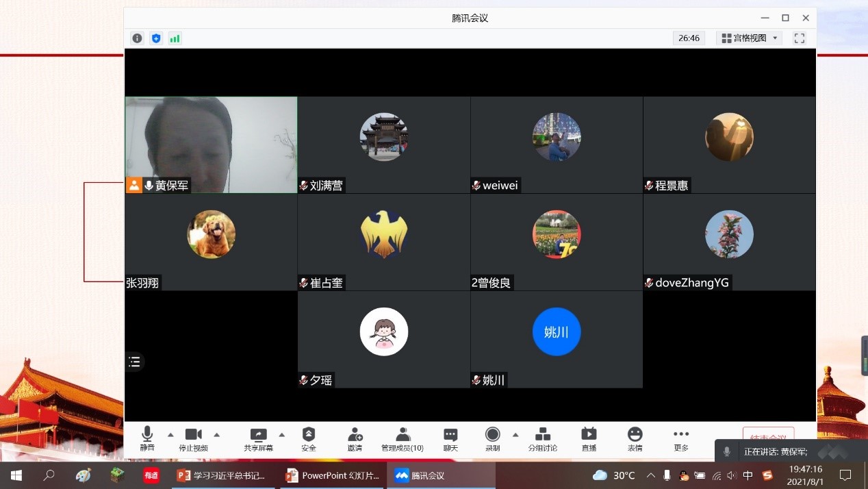
Task: Click the Invite (邀请) icon
Action: click(355, 438)
